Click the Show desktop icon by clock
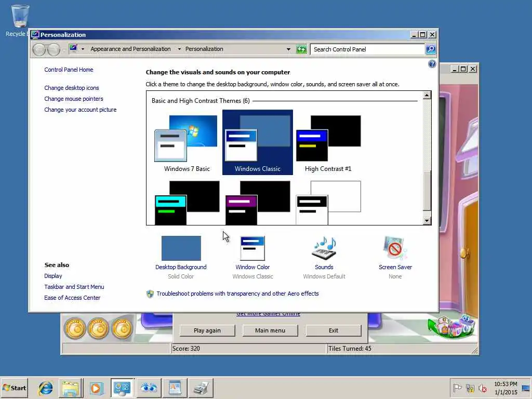Viewport: 532px width, 399px height. pyautogui.click(x=526, y=388)
